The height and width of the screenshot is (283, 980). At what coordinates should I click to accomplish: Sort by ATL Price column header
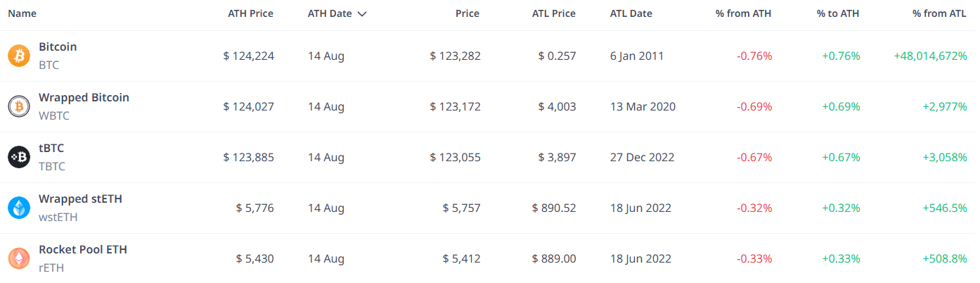point(554,13)
